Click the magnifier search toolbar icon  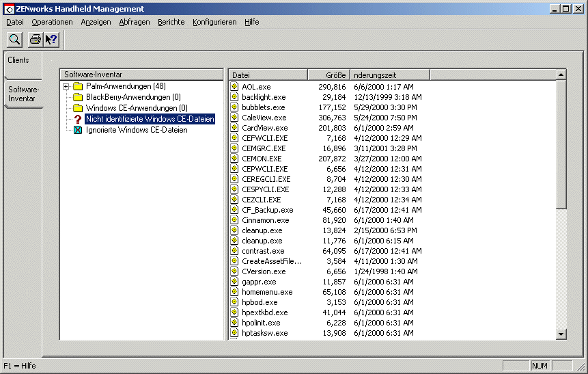(x=14, y=40)
